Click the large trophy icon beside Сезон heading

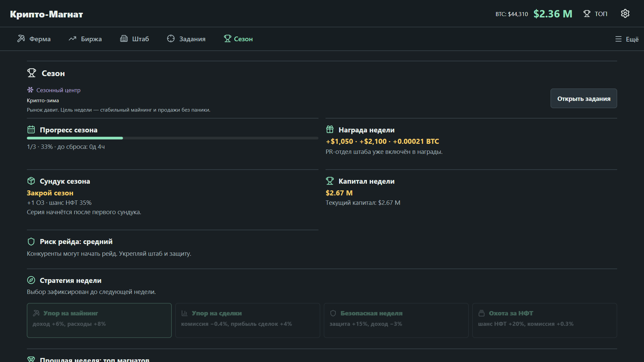(x=32, y=73)
